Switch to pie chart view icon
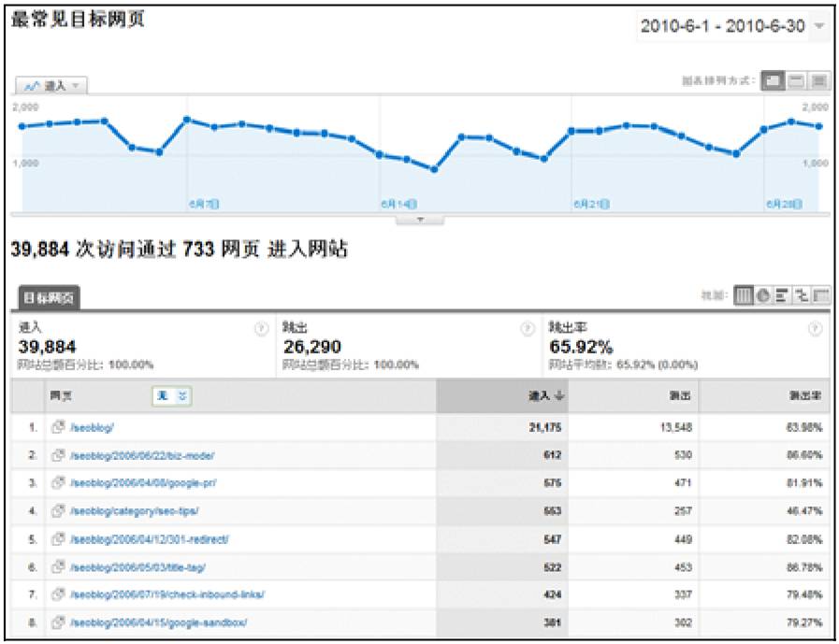Viewport: 839px width, 644px height. [x=763, y=295]
